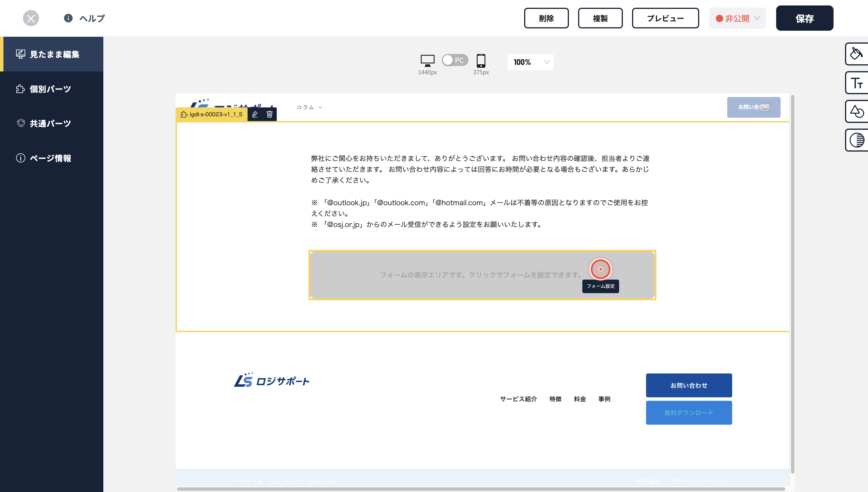
Task: Click the 個別パーツ puzzle icon
Action: coord(20,89)
